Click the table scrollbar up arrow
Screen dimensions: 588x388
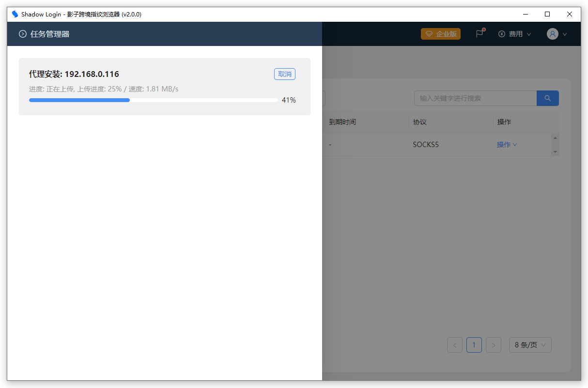tap(555, 138)
